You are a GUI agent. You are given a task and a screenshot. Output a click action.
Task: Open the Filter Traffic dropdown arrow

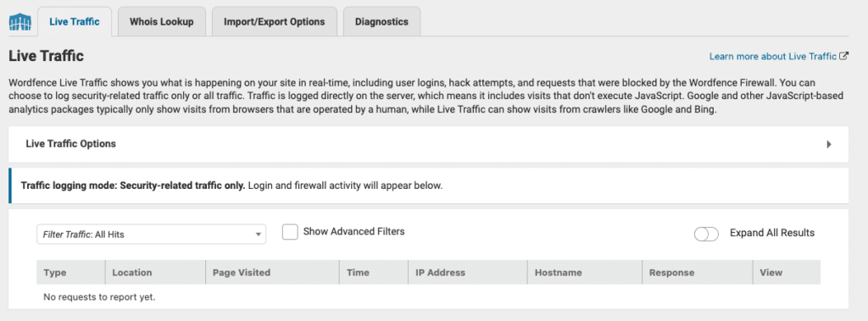point(258,235)
